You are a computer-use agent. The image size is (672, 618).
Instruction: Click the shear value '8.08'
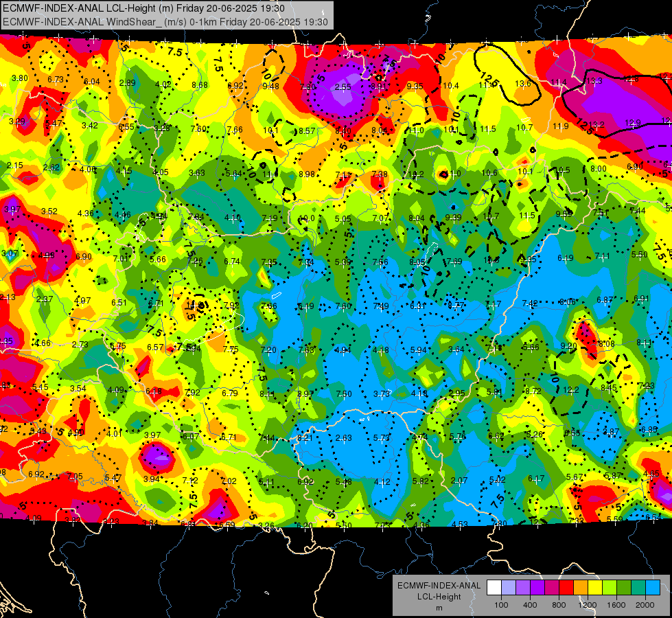coord(606,344)
